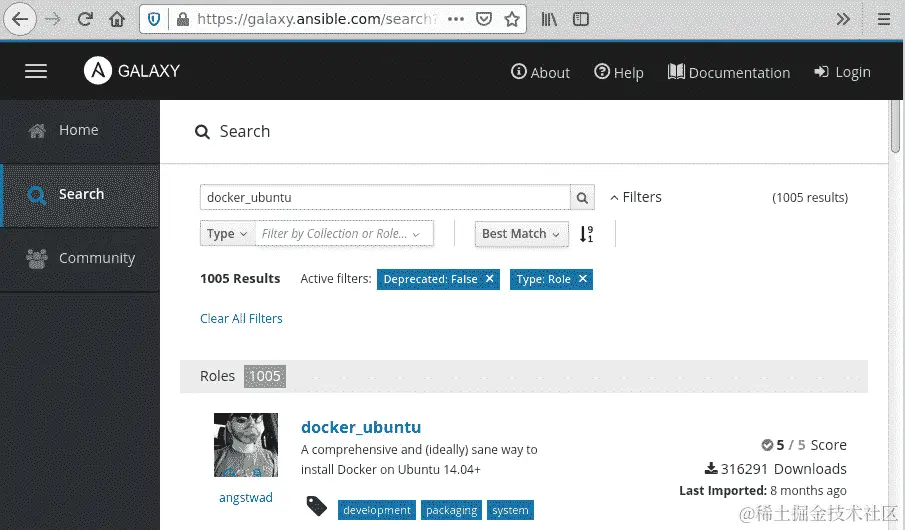The height and width of the screenshot is (530, 905).
Task: Click the system tag
Action: tap(510, 510)
